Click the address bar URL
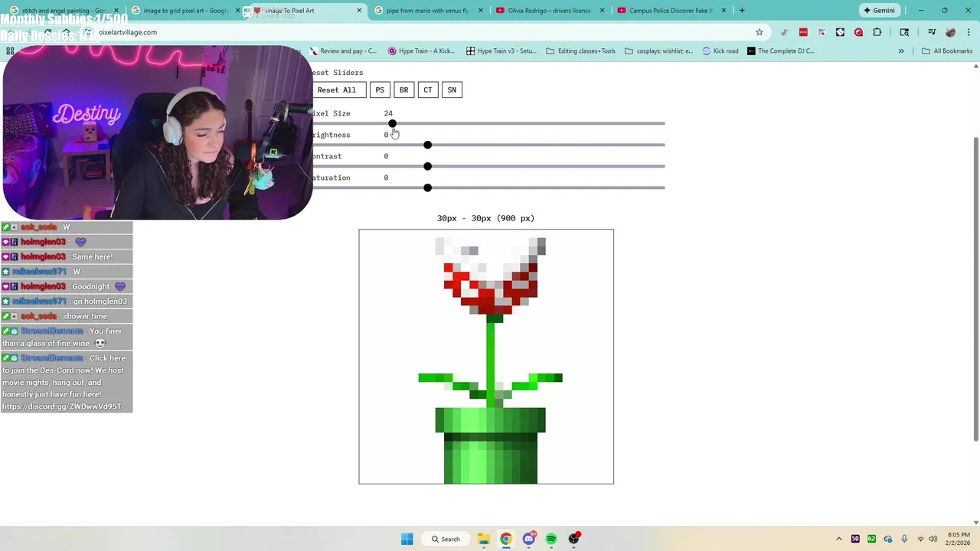The image size is (980, 551). [128, 32]
